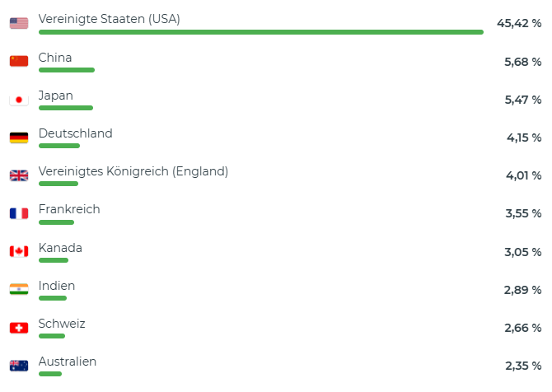Select the Vereinigtes Königreich (England) label
Image resolution: width=552 pixels, height=392 pixels.
click(133, 171)
